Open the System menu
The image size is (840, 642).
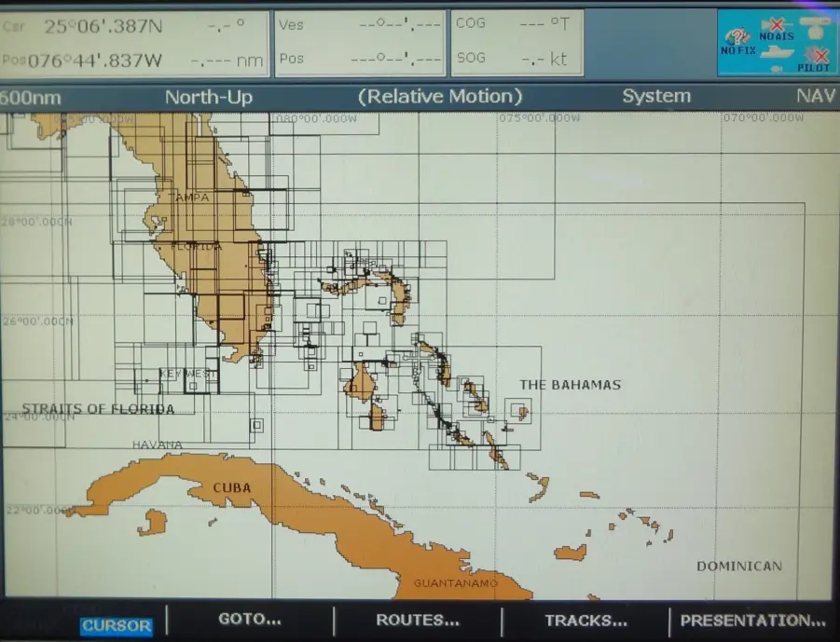pyautogui.click(x=656, y=95)
